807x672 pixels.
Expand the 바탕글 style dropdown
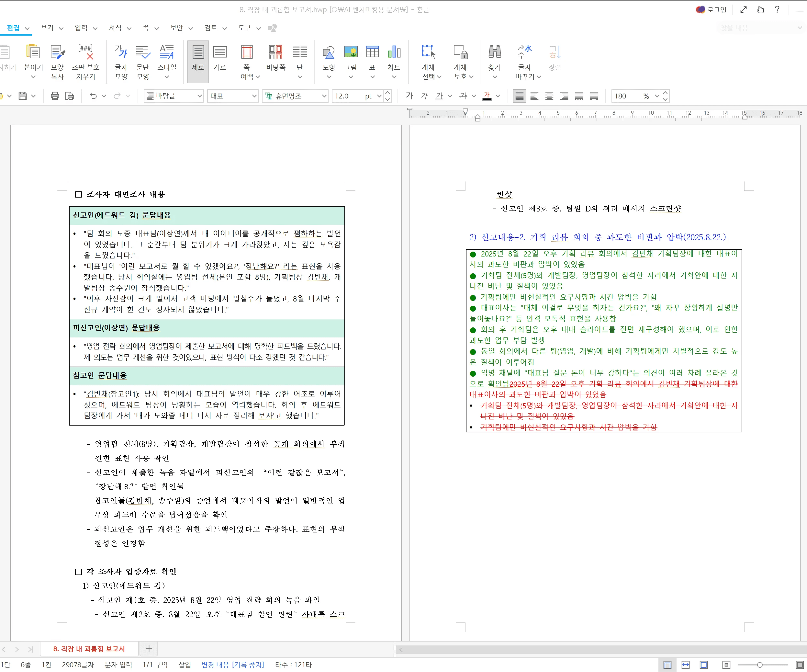tap(199, 96)
